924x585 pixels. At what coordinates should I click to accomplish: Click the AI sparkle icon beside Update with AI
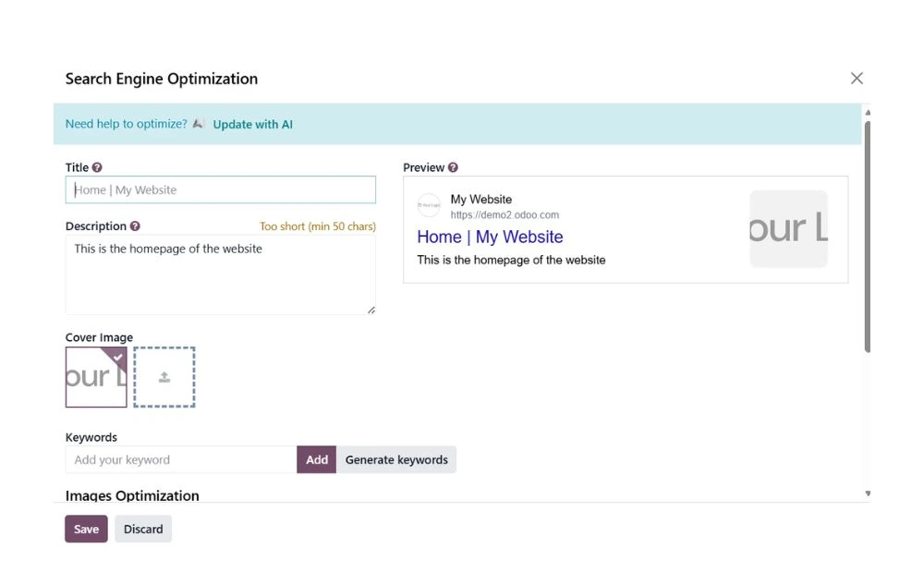tap(199, 124)
